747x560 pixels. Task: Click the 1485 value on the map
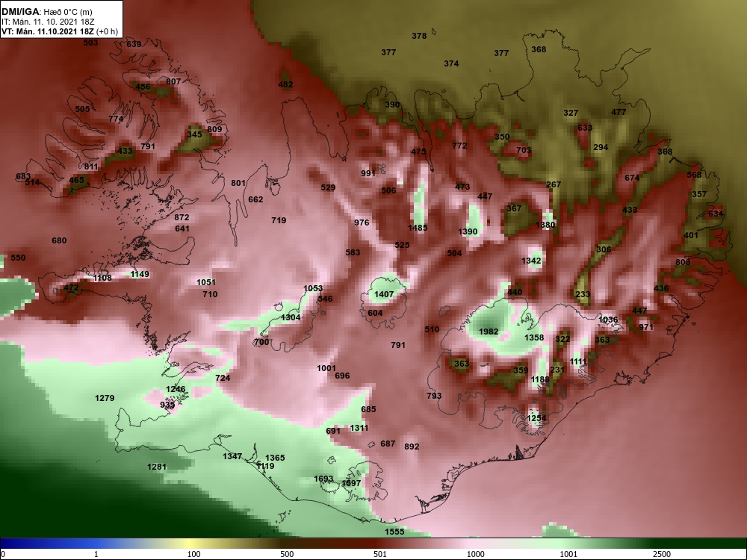point(418,228)
